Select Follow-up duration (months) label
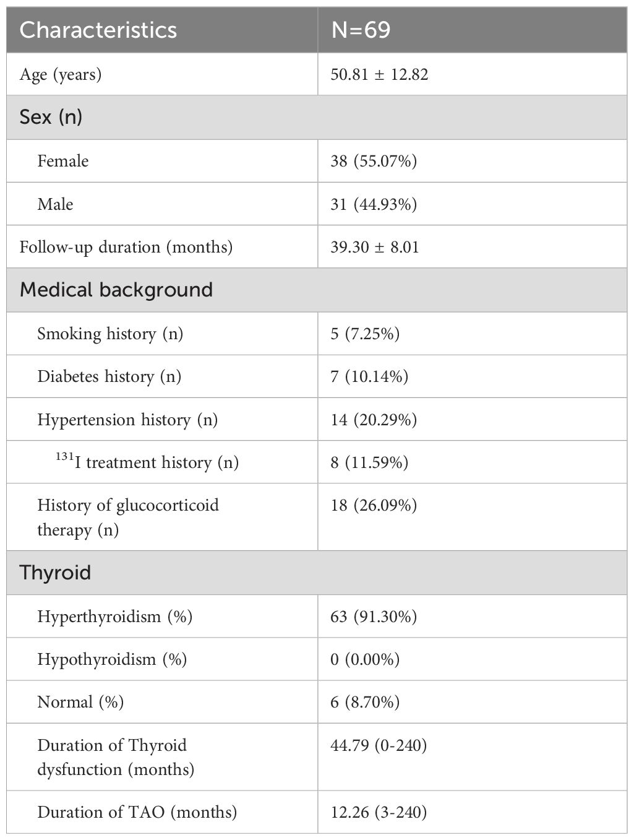The height and width of the screenshot is (840, 634). (126, 247)
